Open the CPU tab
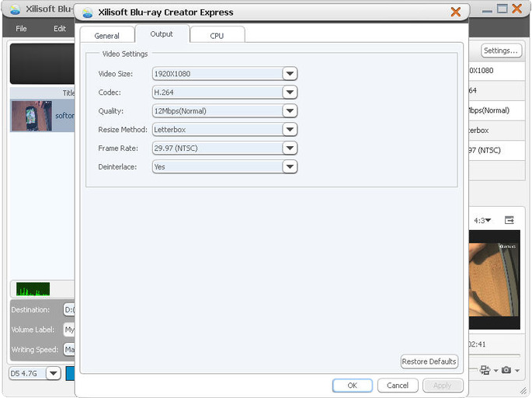The image size is (532, 398). pos(217,35)
